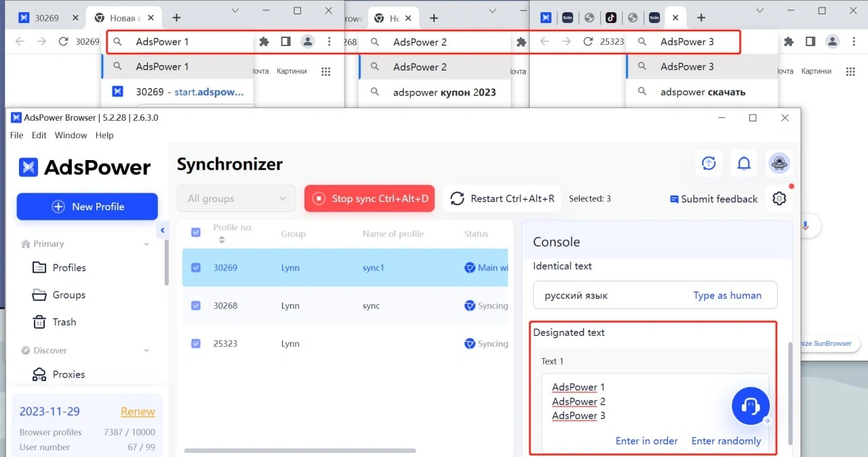The width and height of the screenshot is (868, 457).
Task: Select the 30269 - start.adspower suggestion
Action: coord(178,92)
